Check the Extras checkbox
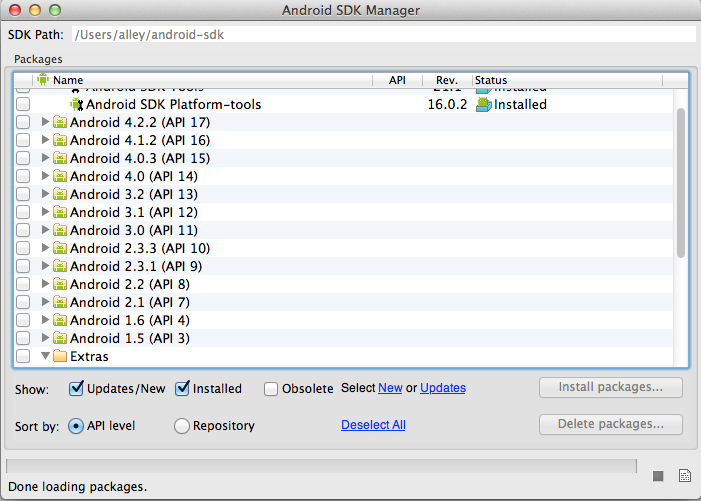 click(x=23, y=356)
